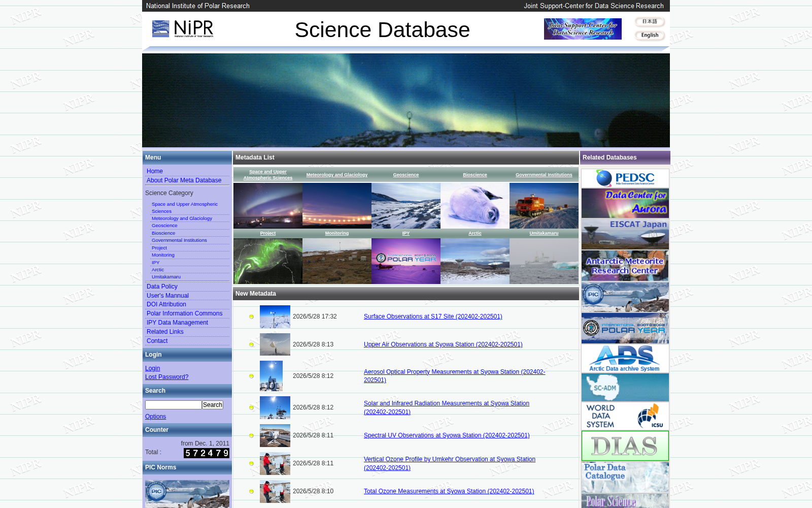812x508 pixels.
Task: Click the Umitakamaru ship thumbnail
Action: (x=544, y=261)
